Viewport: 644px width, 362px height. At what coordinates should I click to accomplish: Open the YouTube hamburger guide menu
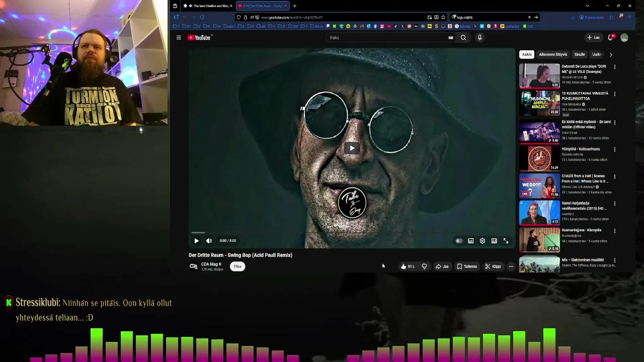(179, 37)
